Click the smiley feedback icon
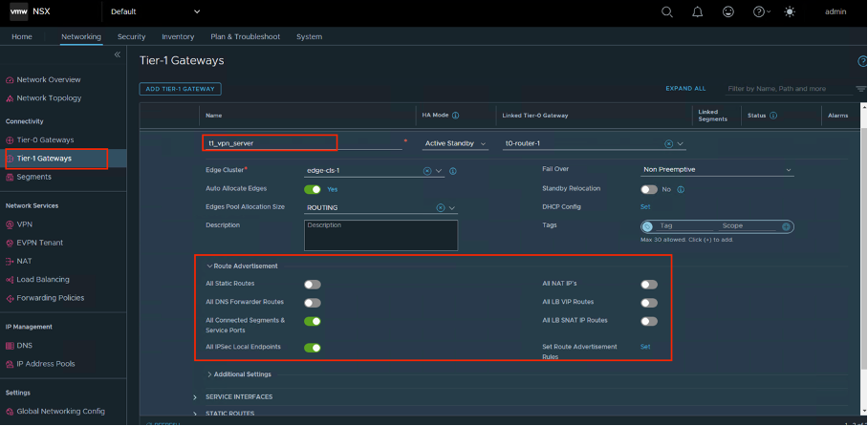 coord(728,11)
